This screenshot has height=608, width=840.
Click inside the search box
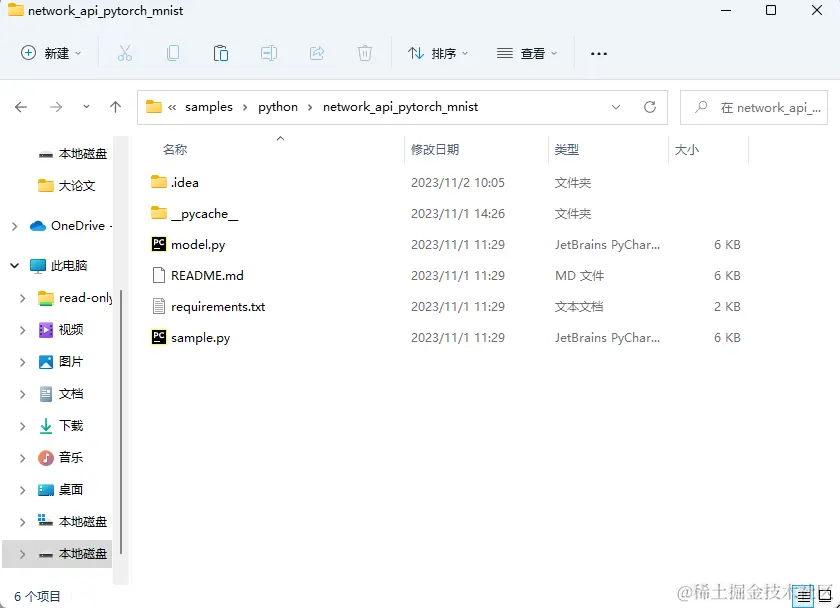pos(755,106)
